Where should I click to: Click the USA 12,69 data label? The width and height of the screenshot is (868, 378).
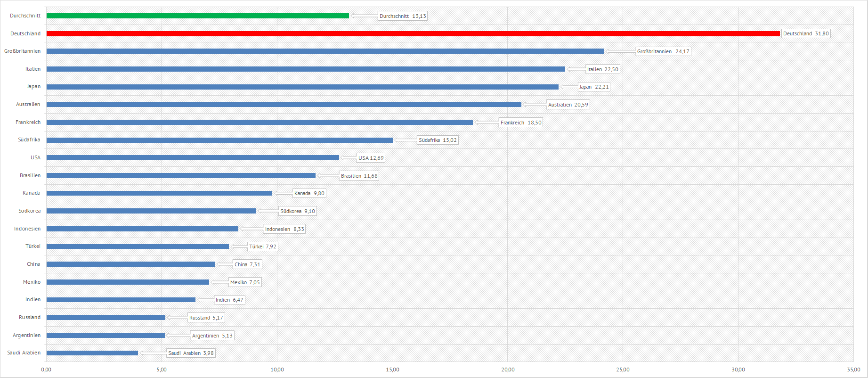tap(371, 158)
